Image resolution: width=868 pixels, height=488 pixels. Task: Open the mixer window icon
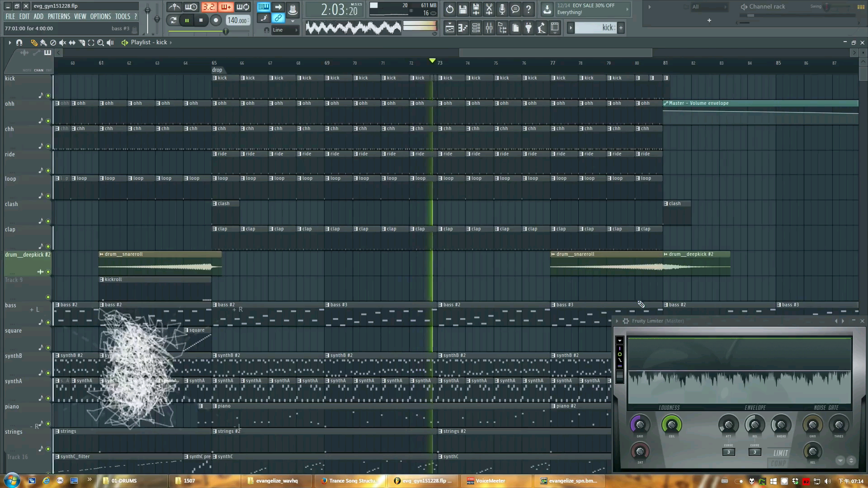click(489, 28)
